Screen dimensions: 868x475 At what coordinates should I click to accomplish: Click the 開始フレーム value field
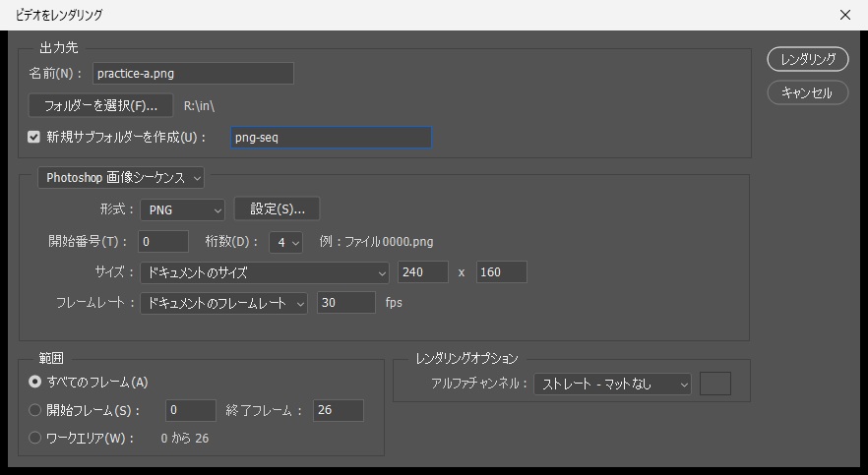tap(191, 410)
